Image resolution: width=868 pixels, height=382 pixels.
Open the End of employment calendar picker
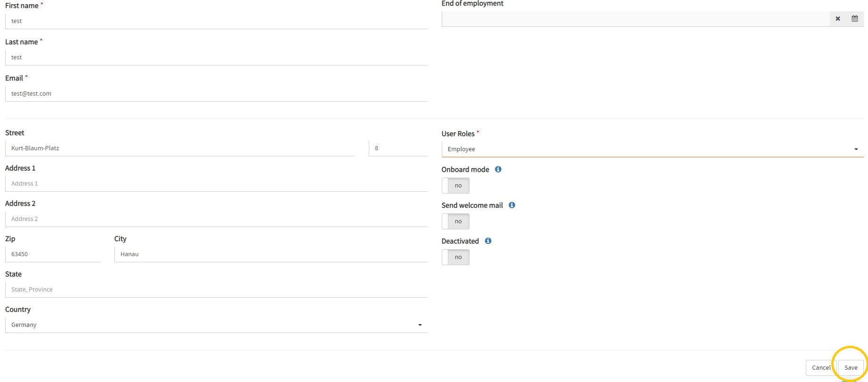pos(854,19)
